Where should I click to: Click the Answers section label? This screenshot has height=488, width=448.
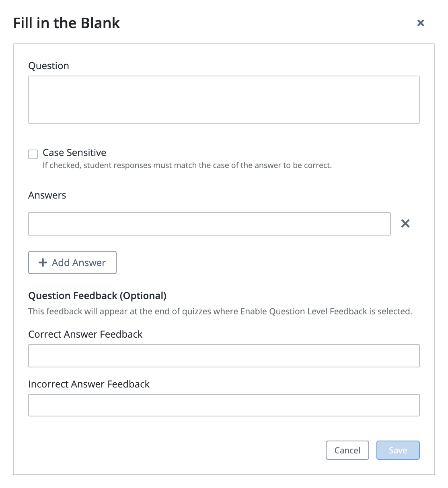47,195
